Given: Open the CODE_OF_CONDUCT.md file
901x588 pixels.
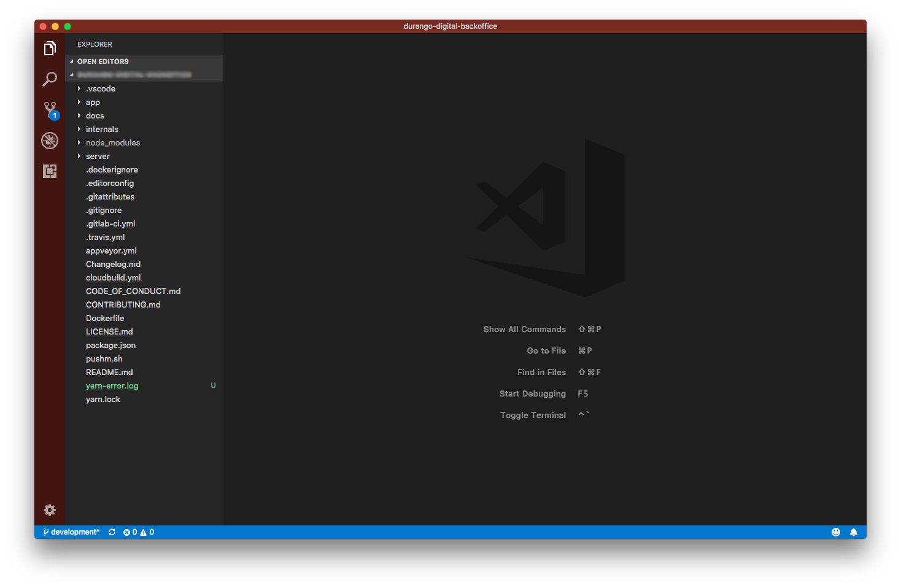Looking at the screenshot, I should tap(144, 292).
